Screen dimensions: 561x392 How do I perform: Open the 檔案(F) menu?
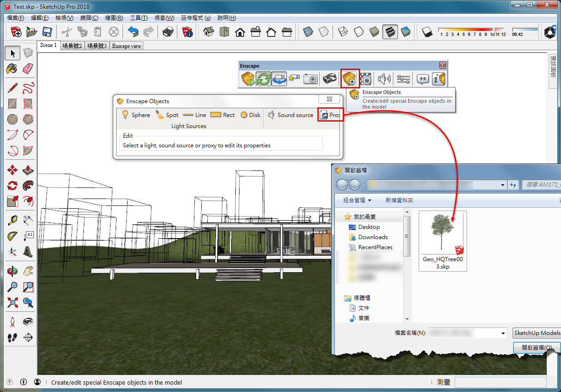[x=16, y=18]
